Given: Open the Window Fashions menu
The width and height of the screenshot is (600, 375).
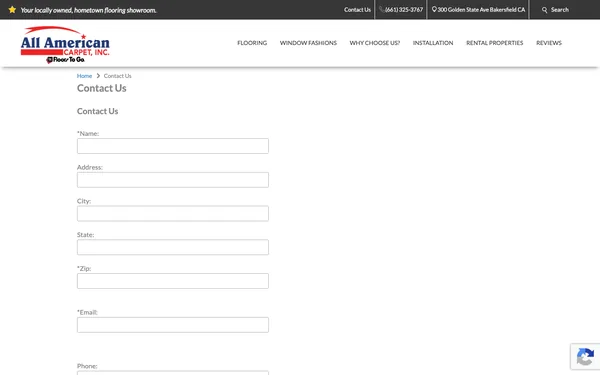Looking at the screenshot, I should 308,43.
